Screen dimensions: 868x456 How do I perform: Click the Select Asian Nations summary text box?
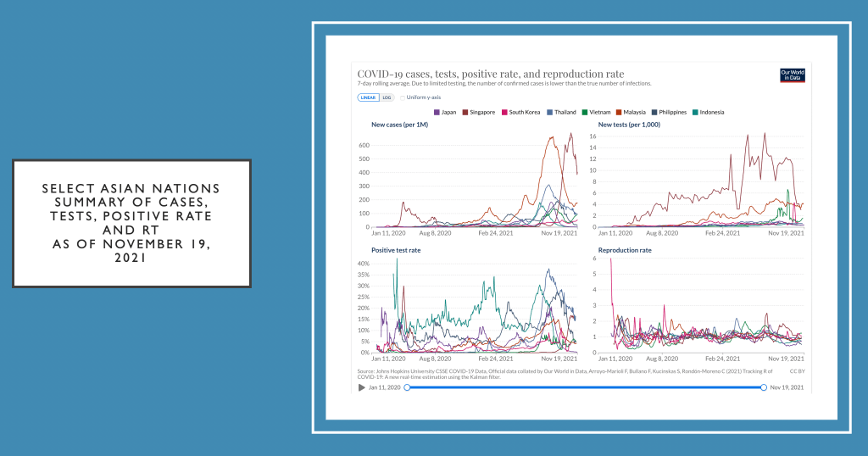tap(131, 223)
